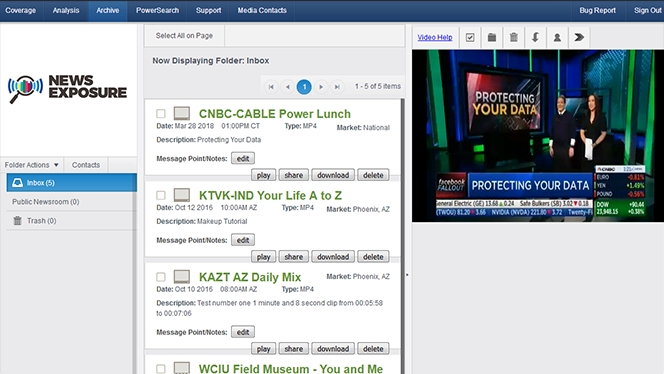Click the download arrow icon in video toolbar
Viewport: 664px width, 374px height.
click(535, 37)
